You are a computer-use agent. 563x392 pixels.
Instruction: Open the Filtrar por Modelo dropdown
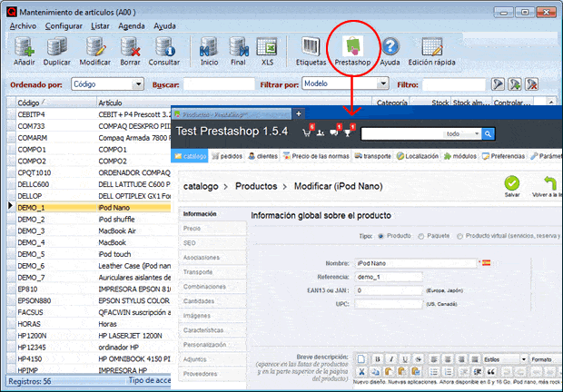(345, 83)
